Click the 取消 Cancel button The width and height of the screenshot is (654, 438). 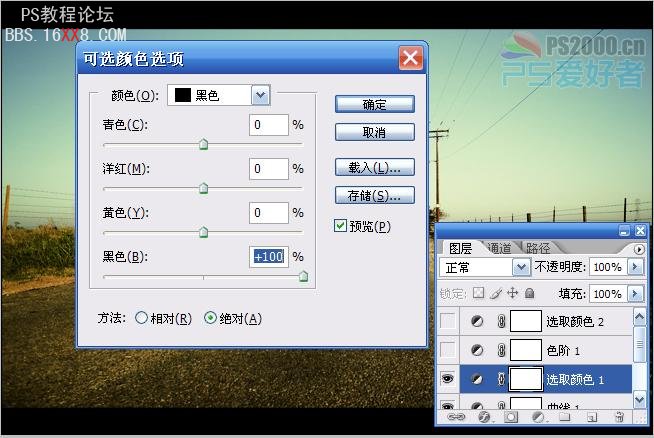[375, 133]
